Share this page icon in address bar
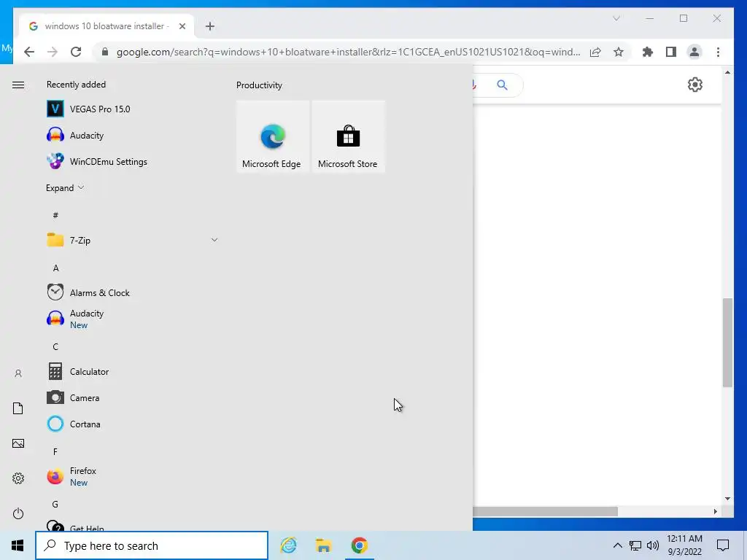Viewport: 747px width, 560px height. (x=595, y=52)
